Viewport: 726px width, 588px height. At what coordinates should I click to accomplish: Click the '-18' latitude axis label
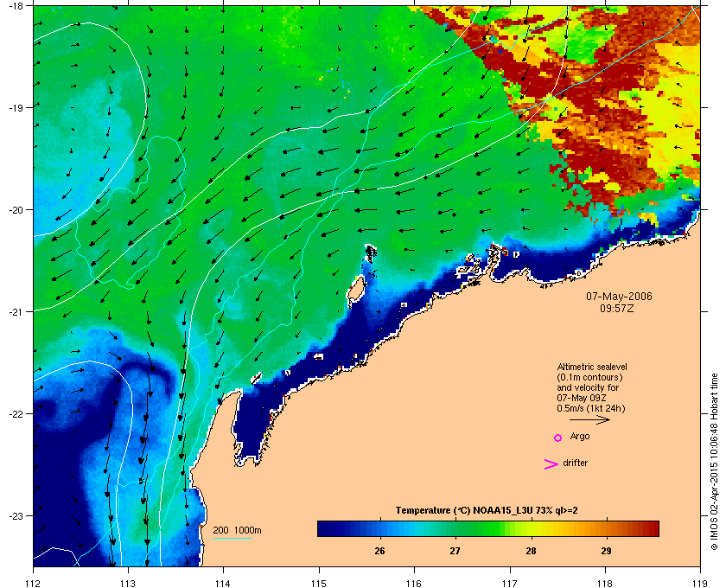tap(16, 5)
